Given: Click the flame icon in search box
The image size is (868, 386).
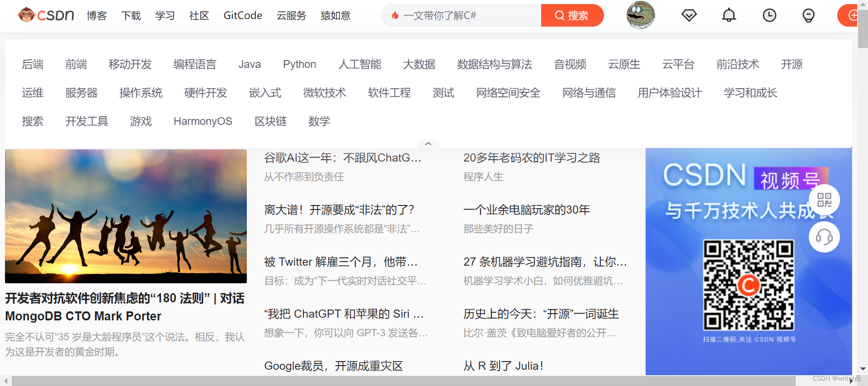Looking at the screenshot, I should pos(395,15).
